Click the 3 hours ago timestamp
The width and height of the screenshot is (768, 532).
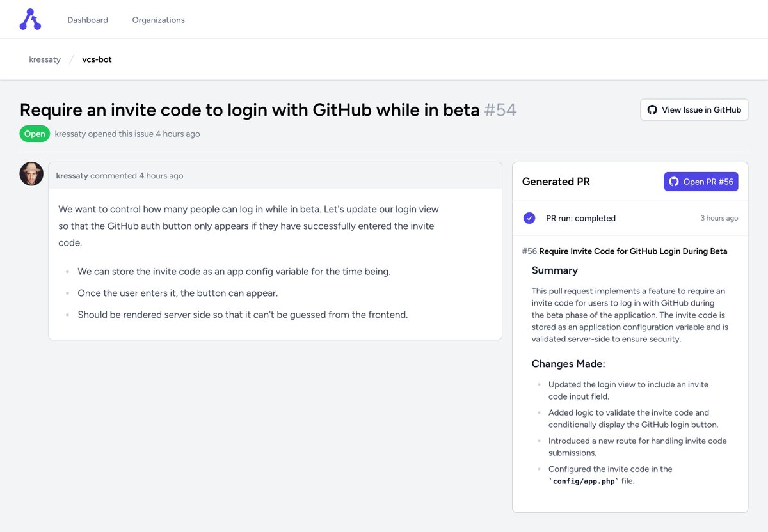[x=719, y=218]
